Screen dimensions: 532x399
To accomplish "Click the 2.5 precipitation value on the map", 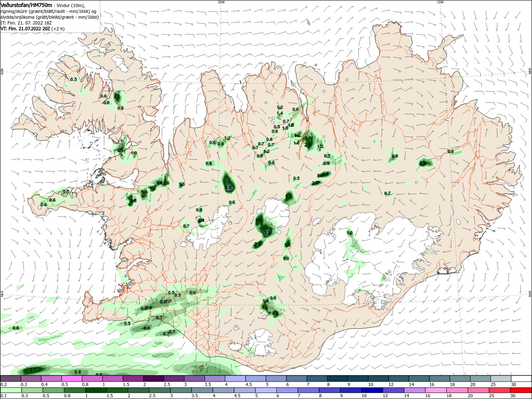I will (x=275, y=313).
